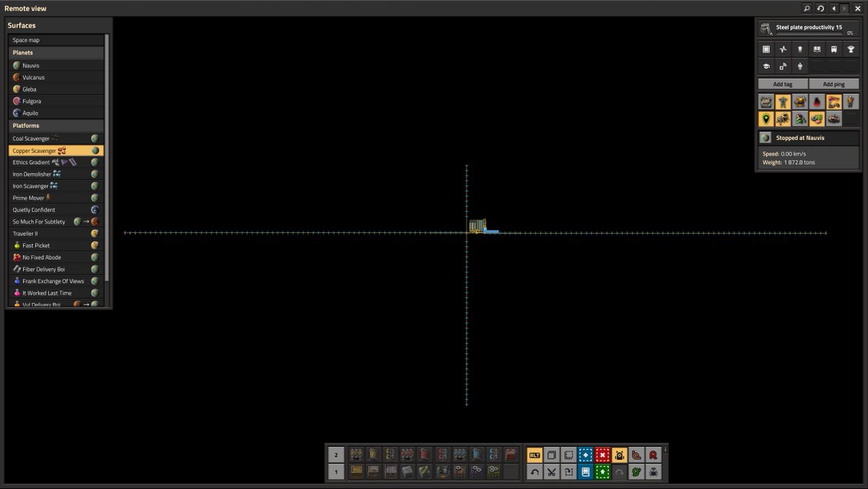This screenshot has width=868, height=489.
Task: Select Vulcanus in the Planets list
Action: point(56,77)
